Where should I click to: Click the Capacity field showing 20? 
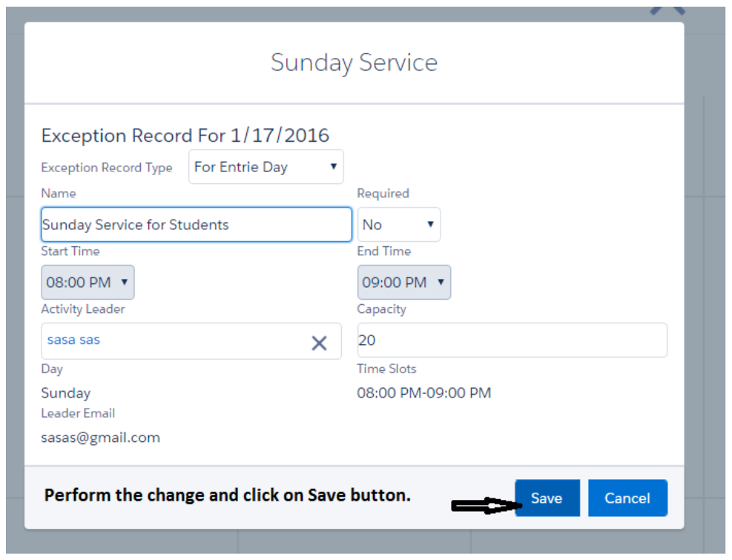pos(512,340)
